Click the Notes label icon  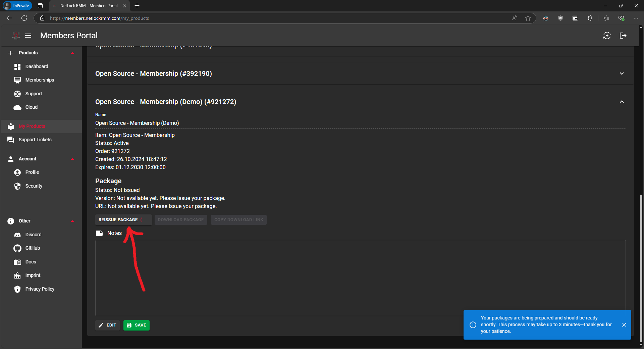(x=99, y=233)
